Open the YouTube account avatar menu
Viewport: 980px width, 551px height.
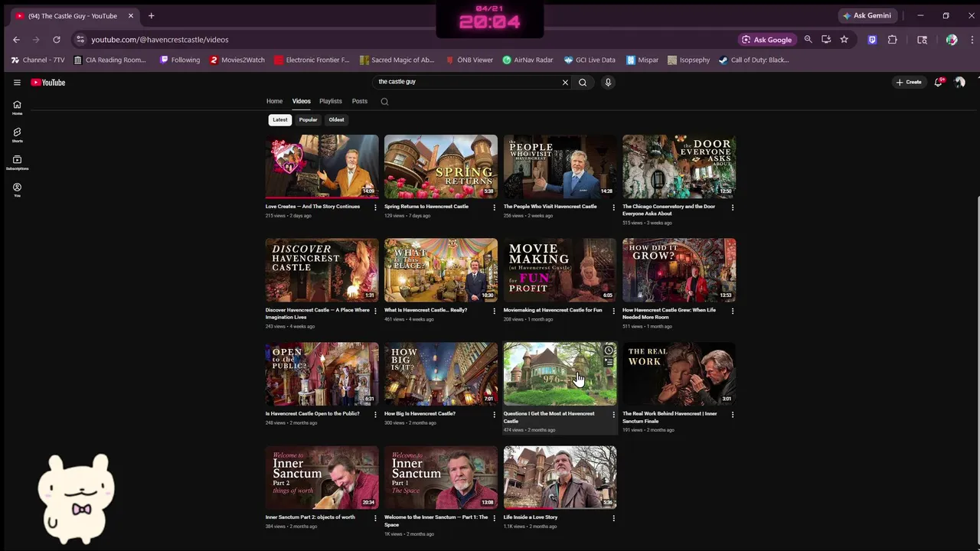point(959,83)
